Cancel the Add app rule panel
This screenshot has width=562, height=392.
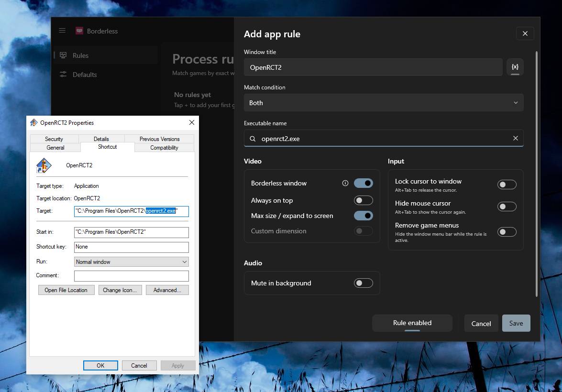click(x=481, y=323)
